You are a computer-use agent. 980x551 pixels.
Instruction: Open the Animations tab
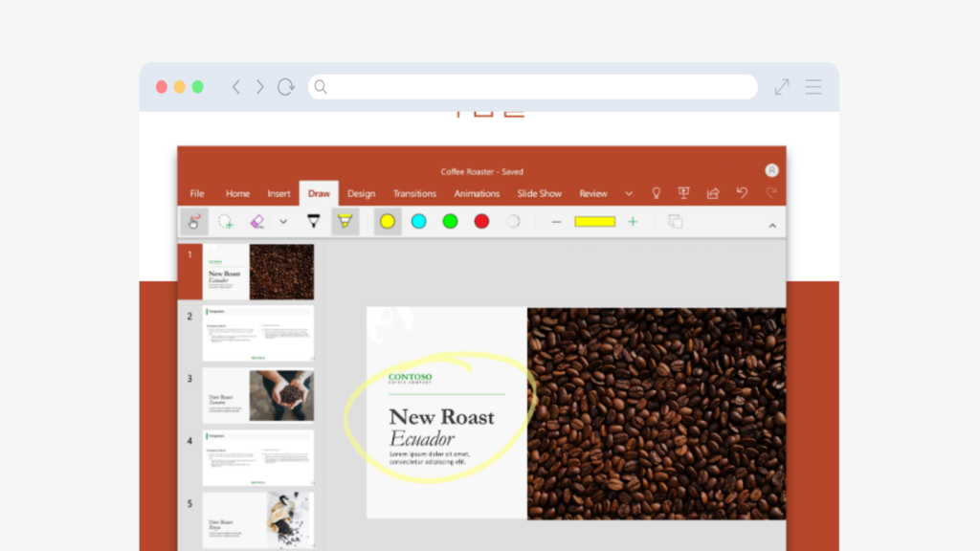coord(477,193)
